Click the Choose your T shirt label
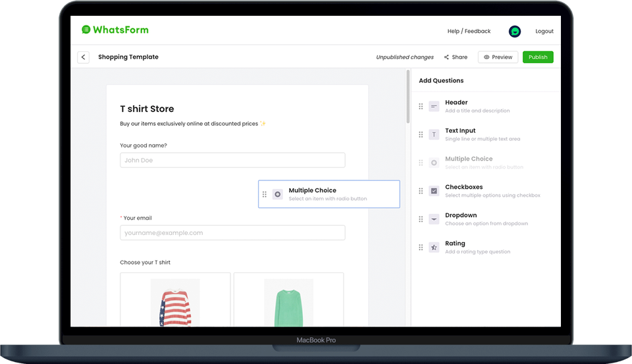632x364 pixels. pos(145,263)
